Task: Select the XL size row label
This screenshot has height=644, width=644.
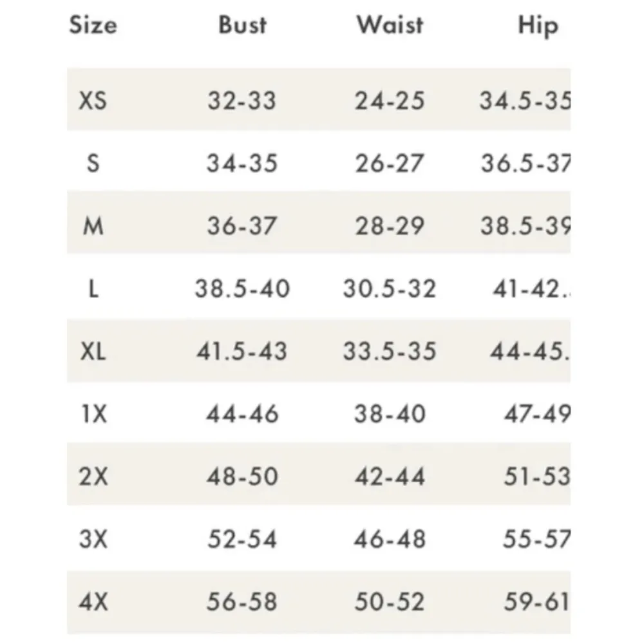Action: click(x=93, y=352)
